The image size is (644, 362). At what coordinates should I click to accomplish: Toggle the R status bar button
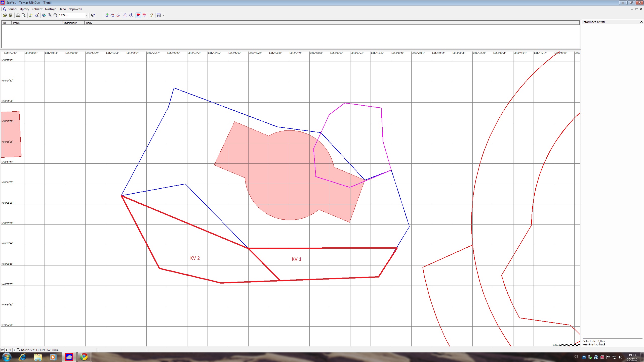(14, 350)
